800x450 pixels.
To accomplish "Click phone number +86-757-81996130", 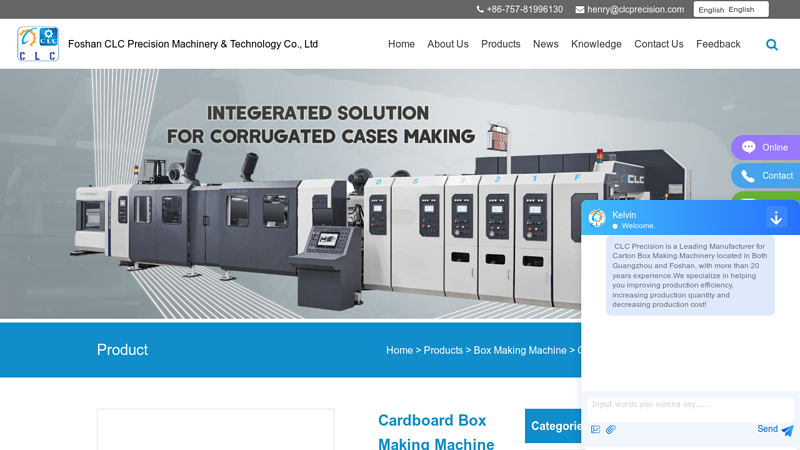I will click(x=524, y=10).
